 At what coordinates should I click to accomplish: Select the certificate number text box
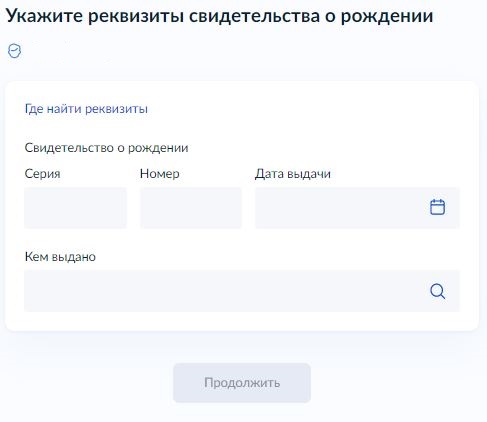pyautogui.click(x=191, y=208)
